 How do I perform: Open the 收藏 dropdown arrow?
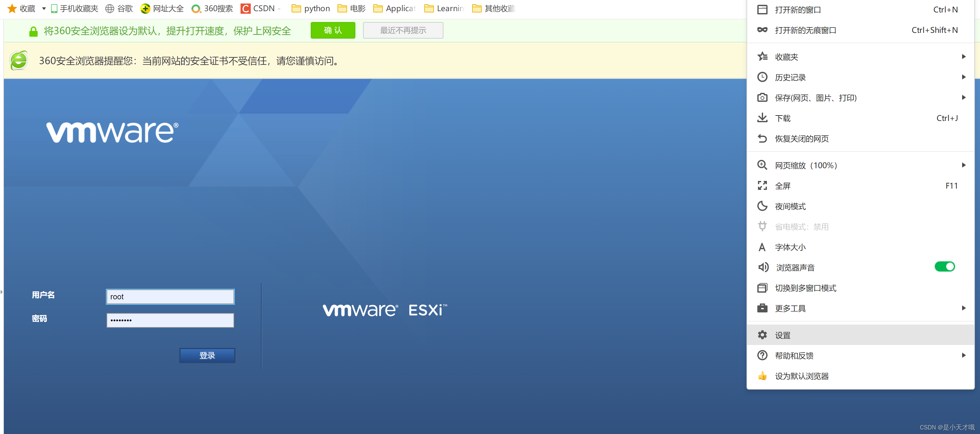click(x=43, y=8)
